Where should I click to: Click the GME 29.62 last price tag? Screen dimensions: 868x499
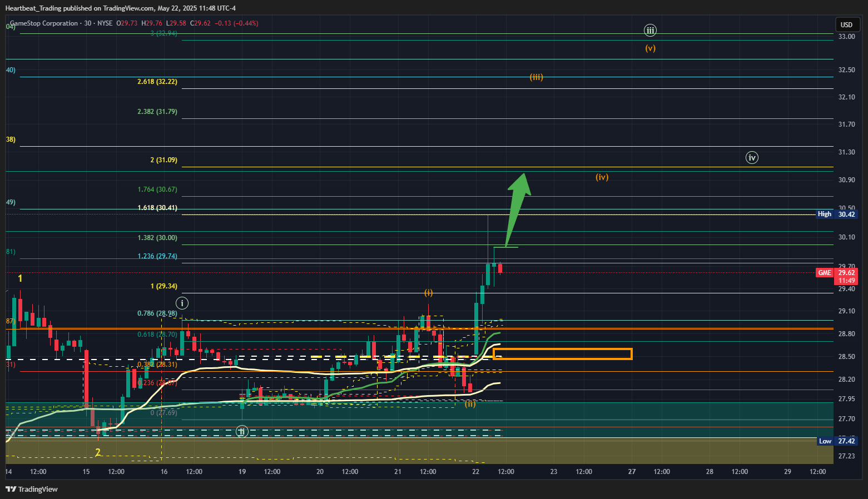836,276
